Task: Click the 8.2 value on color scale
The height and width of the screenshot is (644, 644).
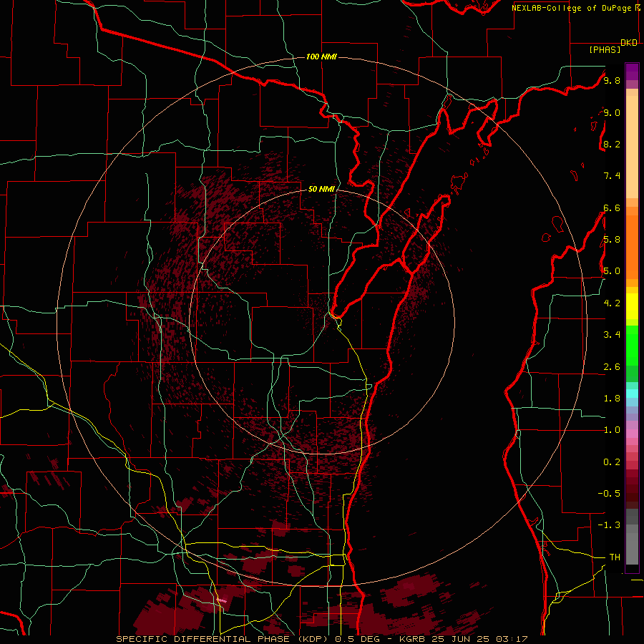Action: pos(612,144)
